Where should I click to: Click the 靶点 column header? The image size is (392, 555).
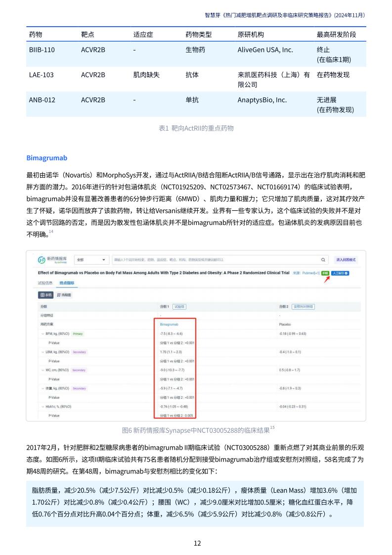[87, 35]
